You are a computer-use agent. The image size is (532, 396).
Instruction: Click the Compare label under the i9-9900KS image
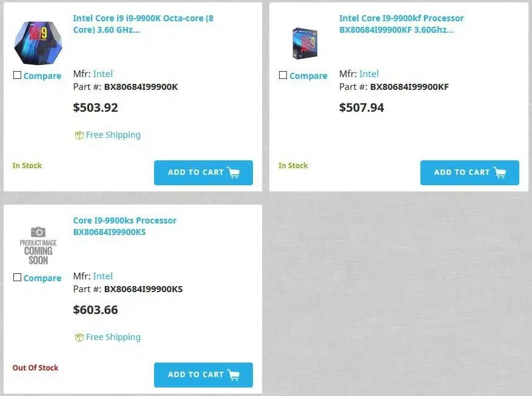click(x=42, y=278)
